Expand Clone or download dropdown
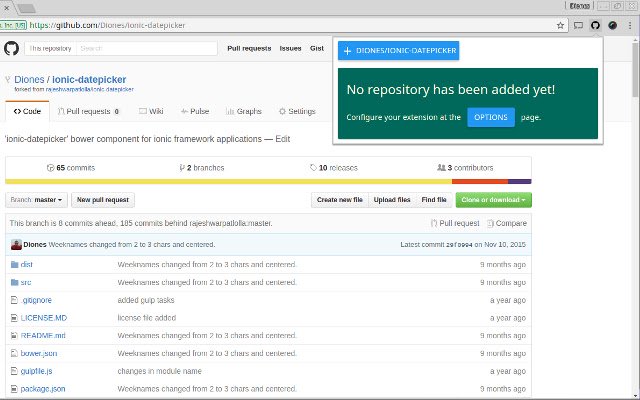Screen dimensions: 640x400 coord(493,200)
